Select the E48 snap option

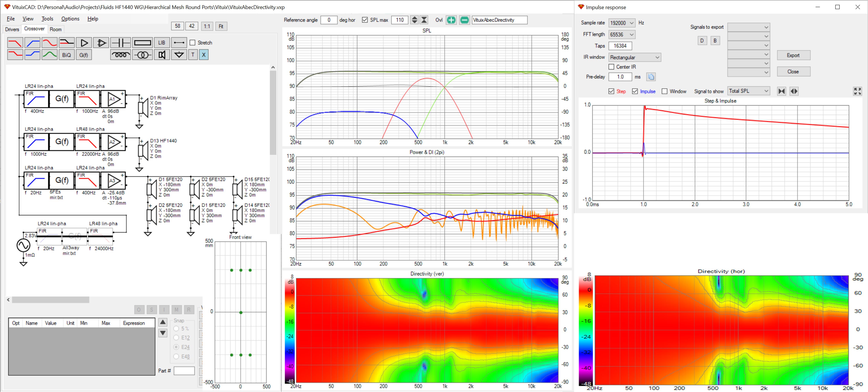176,357
